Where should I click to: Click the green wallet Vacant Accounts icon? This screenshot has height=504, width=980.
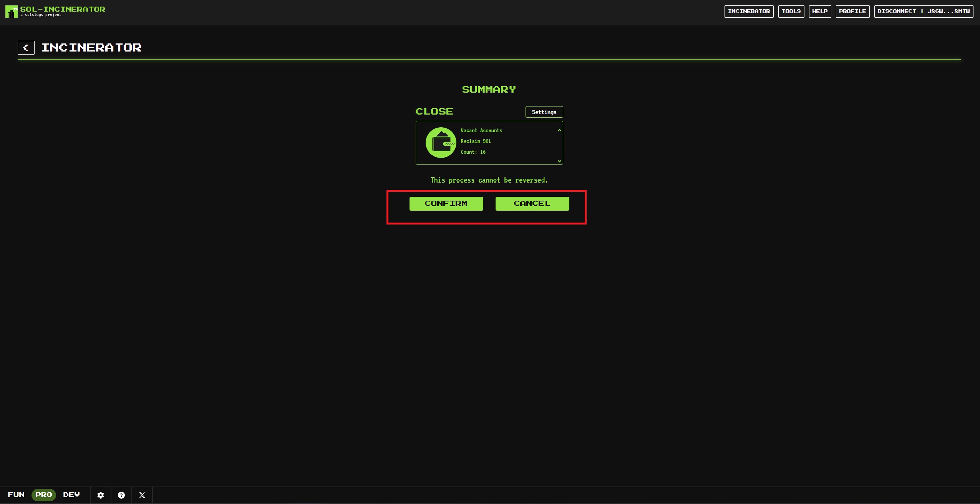[x=441, y=143]
